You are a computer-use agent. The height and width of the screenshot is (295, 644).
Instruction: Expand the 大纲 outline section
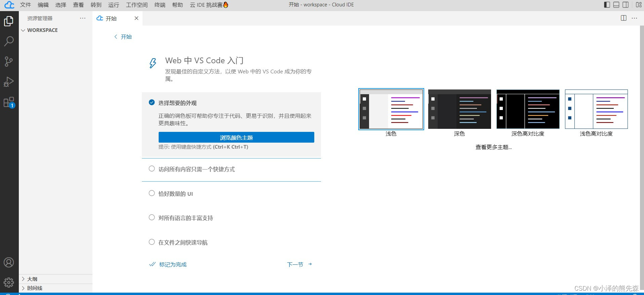[x=56, y=279]
